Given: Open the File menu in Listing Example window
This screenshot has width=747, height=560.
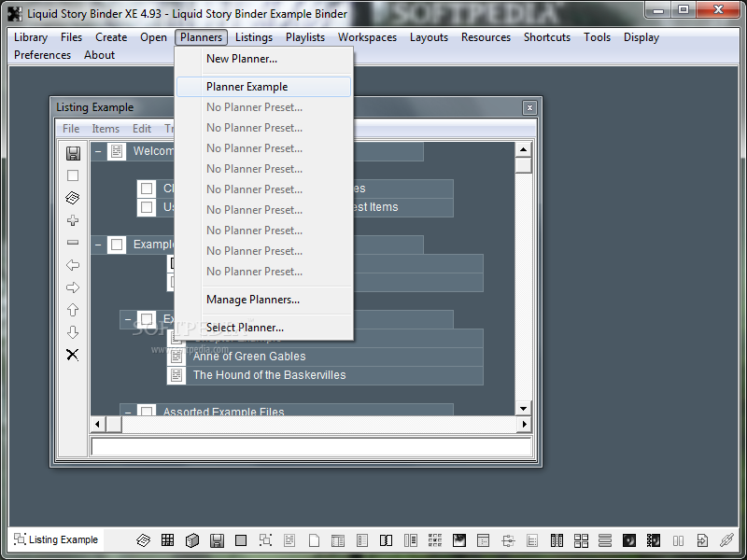Looking at the screenshot, I should click(x=71, y=129).
